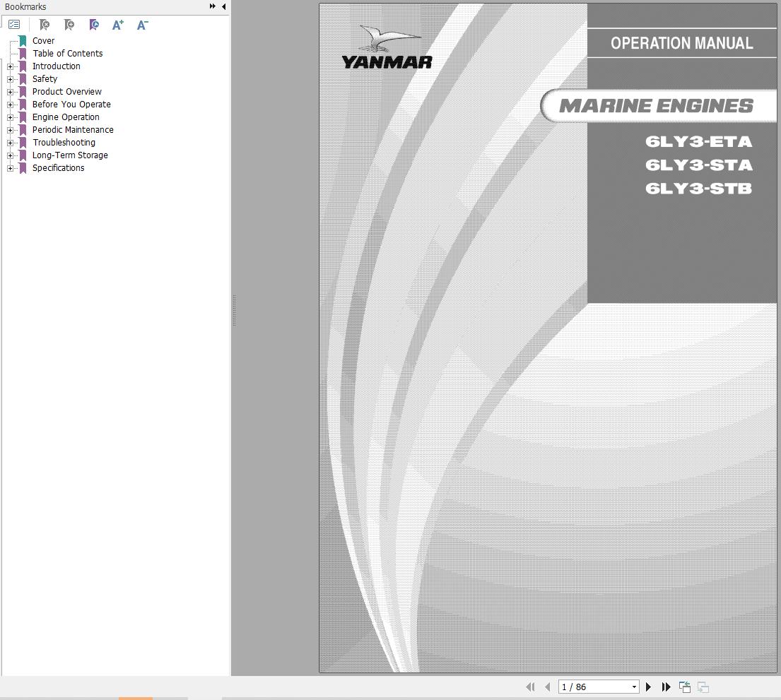Jump to last page using double-arrow icon
The image size is (781, 700).
pyautogui.click(x=665, y=686)
